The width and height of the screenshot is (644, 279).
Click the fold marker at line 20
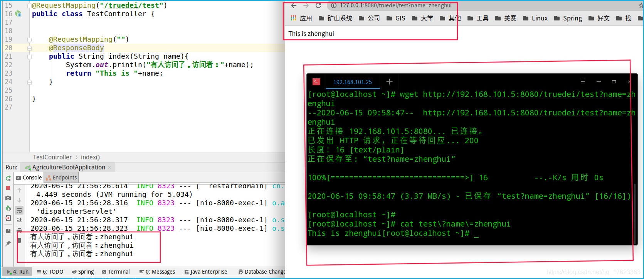(x=29, y=48)
